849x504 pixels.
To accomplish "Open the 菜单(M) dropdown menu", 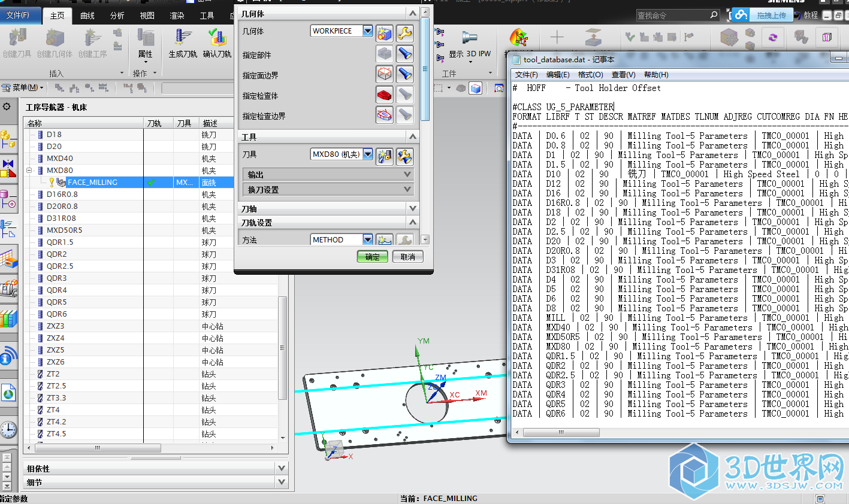I will point(23,87).
